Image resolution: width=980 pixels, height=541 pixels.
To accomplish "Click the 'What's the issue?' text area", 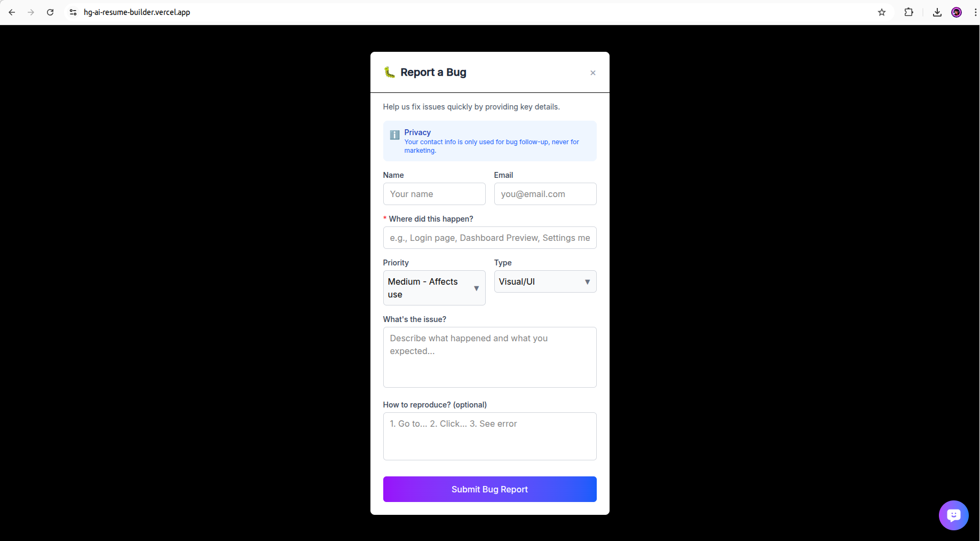I will (x=489, y=357).
